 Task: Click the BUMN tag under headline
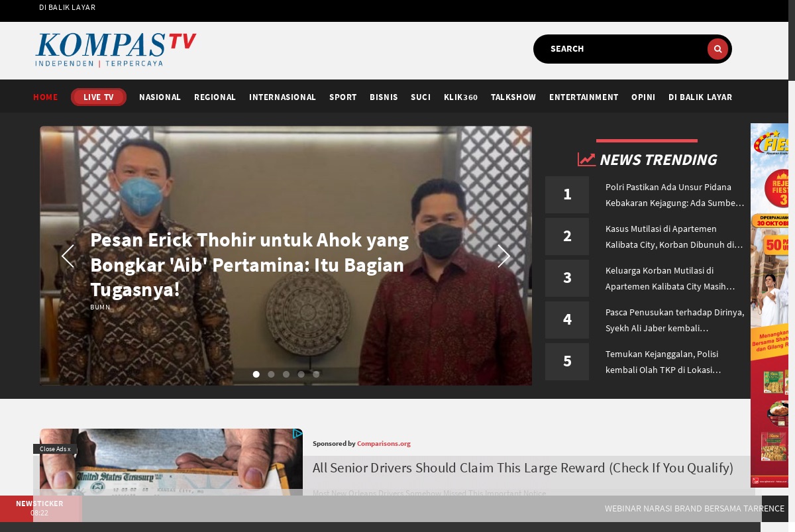pos(100,307)
